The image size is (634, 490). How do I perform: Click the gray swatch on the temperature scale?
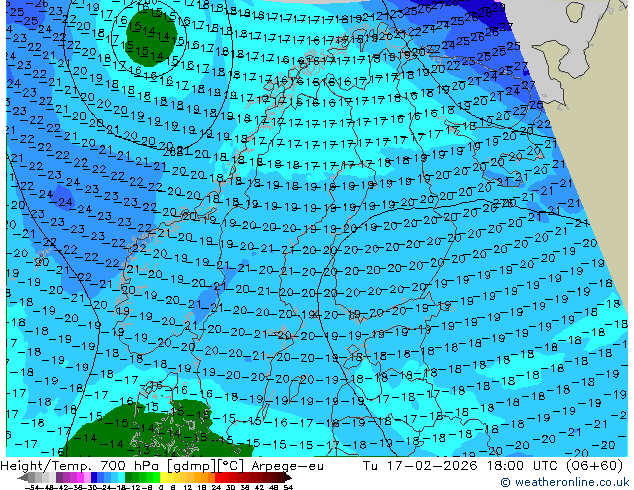pos(32,477)
